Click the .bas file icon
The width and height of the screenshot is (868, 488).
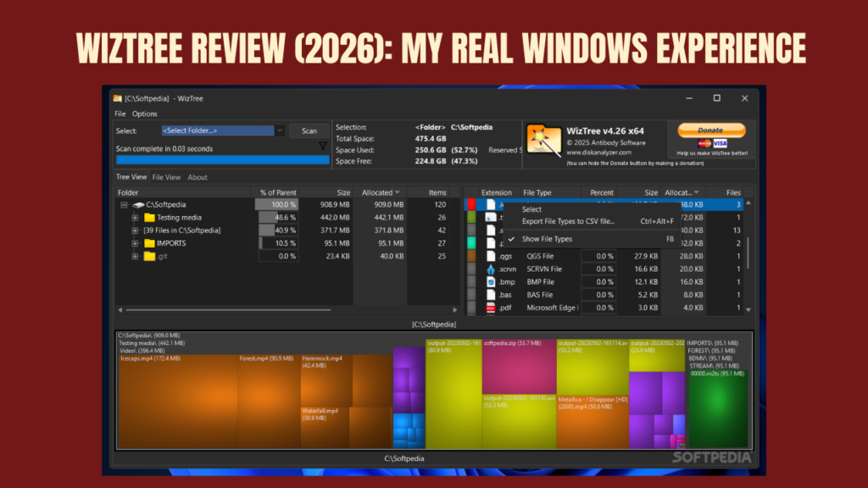[491, 295]
